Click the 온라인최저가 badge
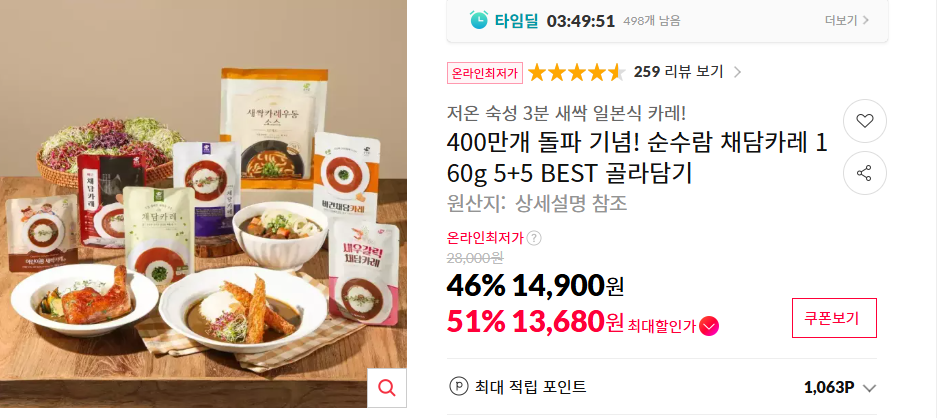The height and width of the screenshot is (418, 938). point(485,73)
